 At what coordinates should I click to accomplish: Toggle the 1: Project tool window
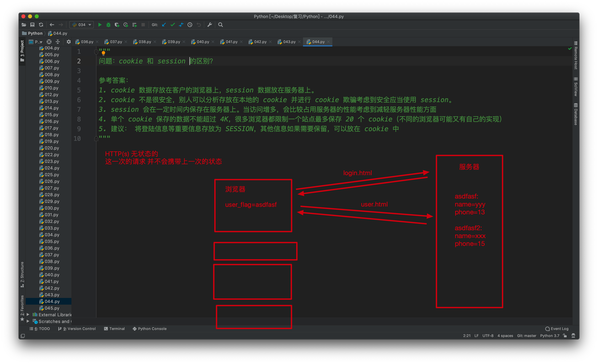pyautogui.click(x=22, y=51)
